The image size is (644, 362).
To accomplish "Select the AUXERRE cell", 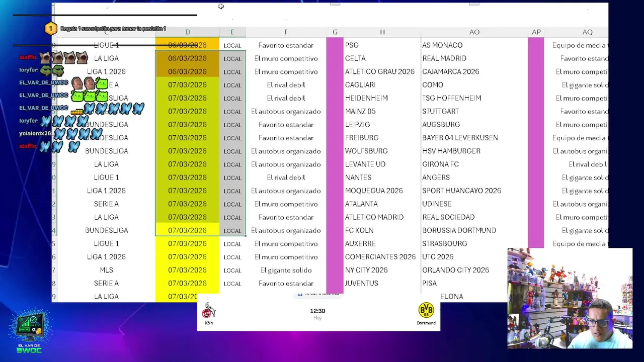I will tap(382, 244).
